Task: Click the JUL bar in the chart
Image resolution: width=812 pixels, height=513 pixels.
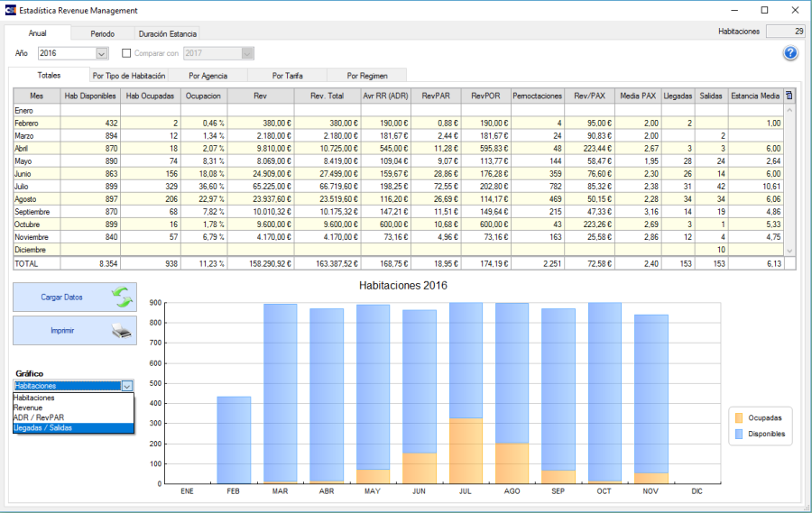Action: click(x=466, y=393)
